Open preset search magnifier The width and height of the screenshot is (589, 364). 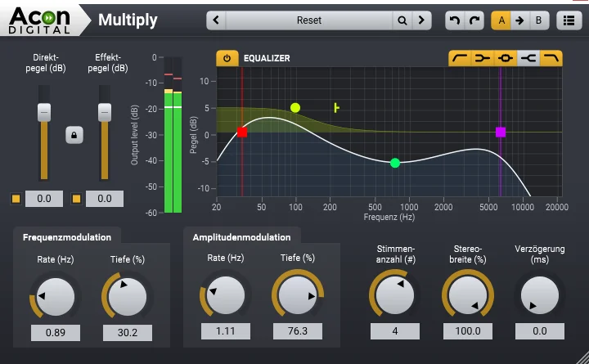click(402, 20)
